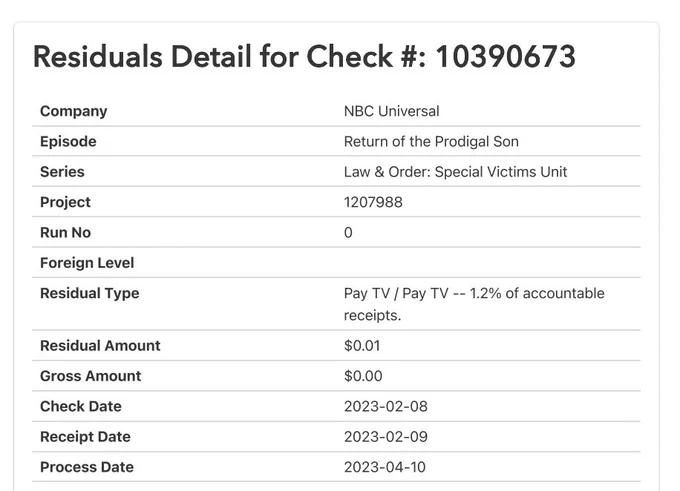Screen dimensions: 680x491
Task: Select the NBC Universal company value
Action: click(x=391, y=111)
